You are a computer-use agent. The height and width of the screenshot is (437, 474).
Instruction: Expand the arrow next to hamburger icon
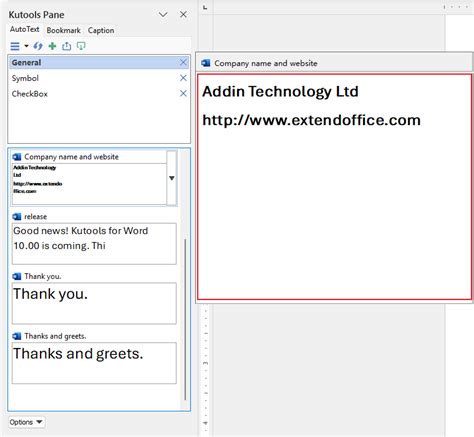click(x=26, y=46)
